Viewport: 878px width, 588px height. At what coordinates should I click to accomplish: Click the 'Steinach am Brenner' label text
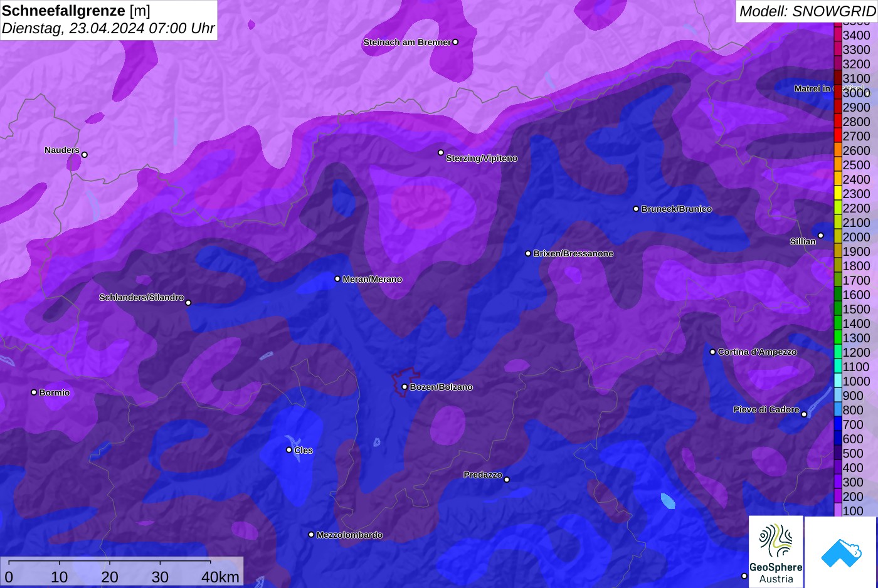(x=407, y=42)
